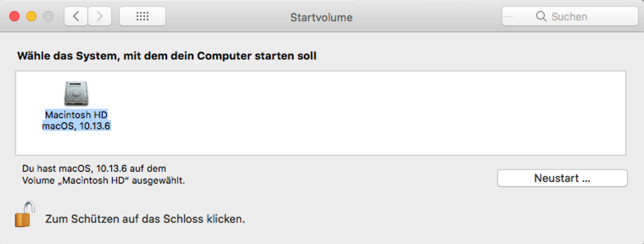Show all preferences via grid button

[x=143, y=17]
